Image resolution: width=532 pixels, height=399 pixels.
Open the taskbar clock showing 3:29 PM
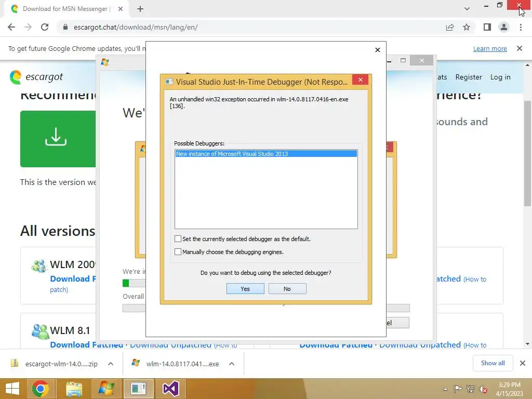509,389
